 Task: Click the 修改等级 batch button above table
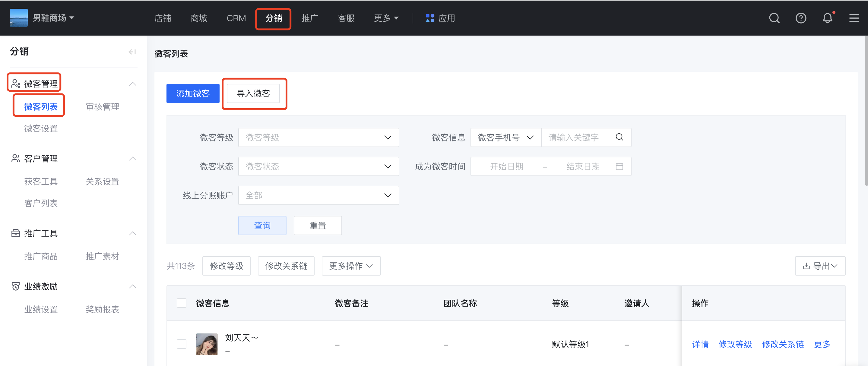pyautogui.click(x=227, y=266)
